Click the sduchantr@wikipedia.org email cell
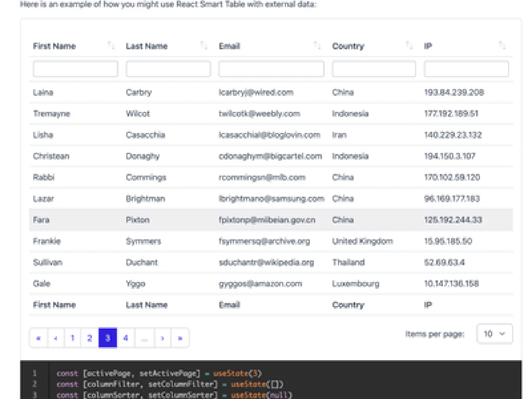This screenshot has height=399, width=532. click(x=266, y=262)
